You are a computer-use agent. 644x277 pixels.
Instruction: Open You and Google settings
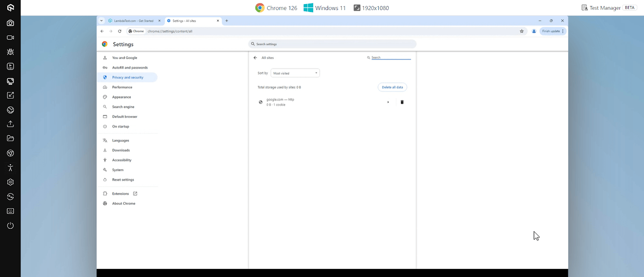pyautogui.click(x=125, y=58)
